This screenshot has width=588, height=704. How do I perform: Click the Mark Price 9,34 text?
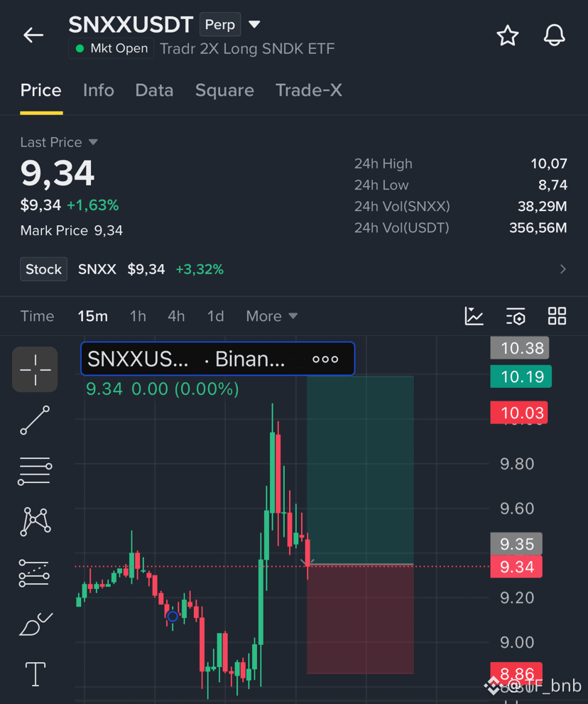tap(71, 230)
